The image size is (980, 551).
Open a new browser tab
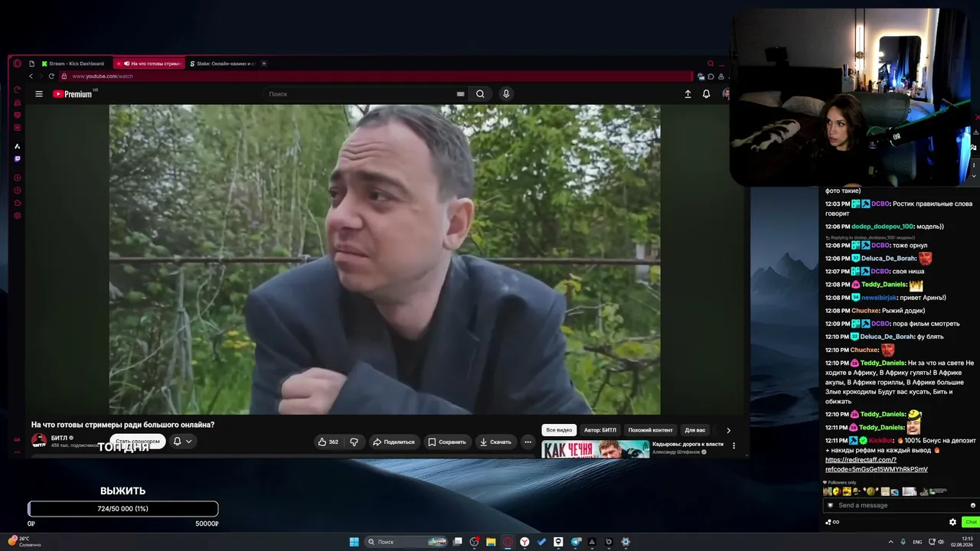pos(264,64)
